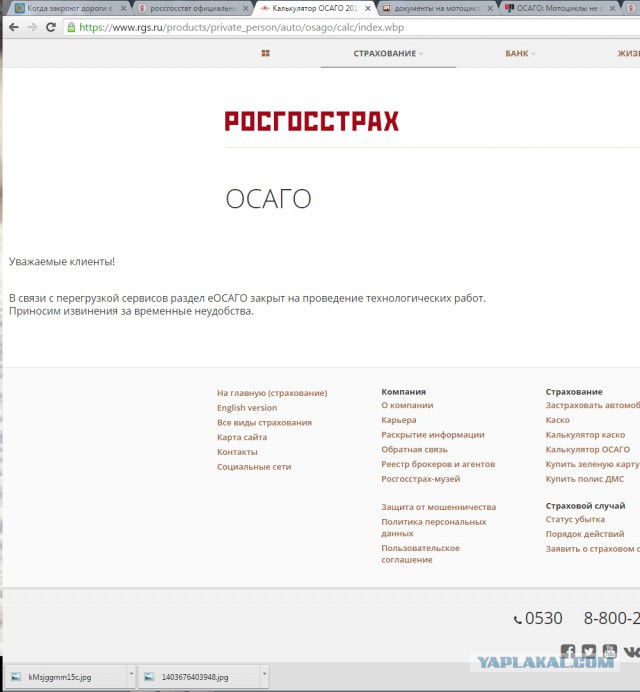The image size is (640, 692).
Task: Expand options arrow for kMsjggmm15c.jpg download
Action: [131, 674]
